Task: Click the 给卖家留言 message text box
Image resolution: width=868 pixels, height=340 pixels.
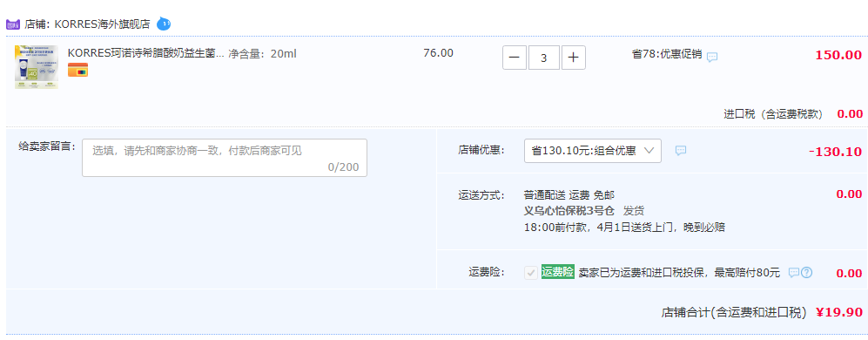Action: (x=225, y=158)
